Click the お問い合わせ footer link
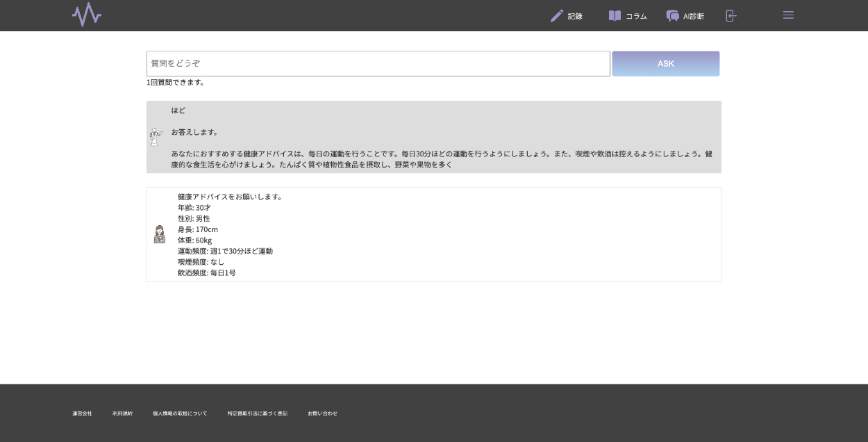Screen dimensions: 868x442 322,414
